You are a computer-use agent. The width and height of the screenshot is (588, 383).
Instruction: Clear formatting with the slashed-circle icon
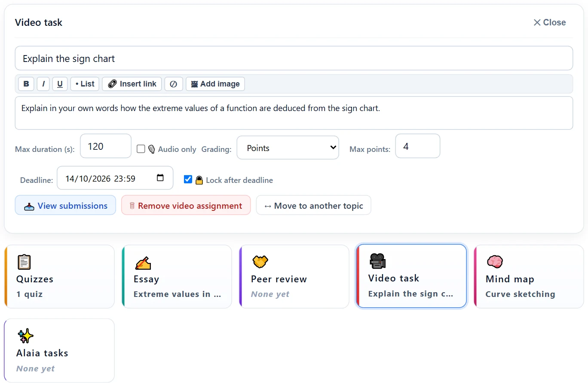coord(174,84)
